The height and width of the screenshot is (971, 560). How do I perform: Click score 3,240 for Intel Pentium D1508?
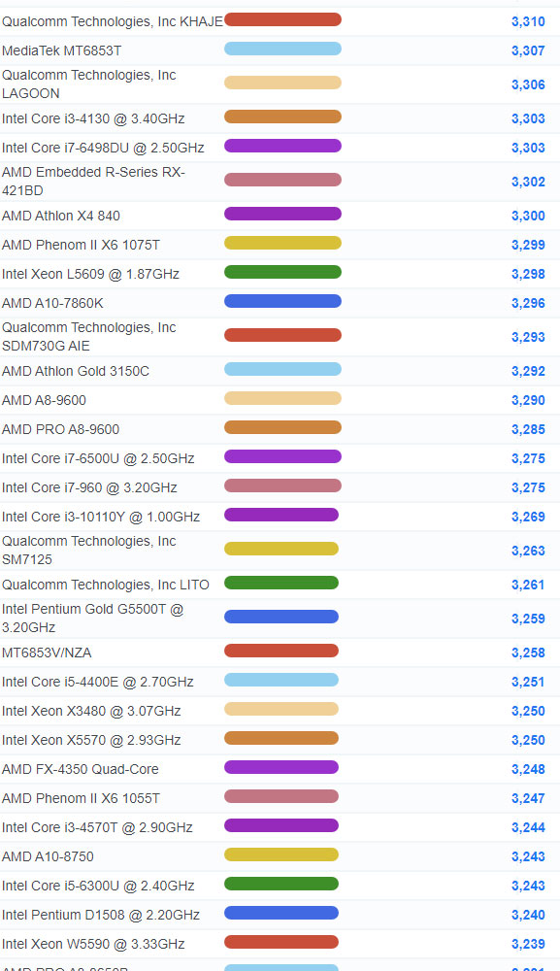tap(528, 916)
